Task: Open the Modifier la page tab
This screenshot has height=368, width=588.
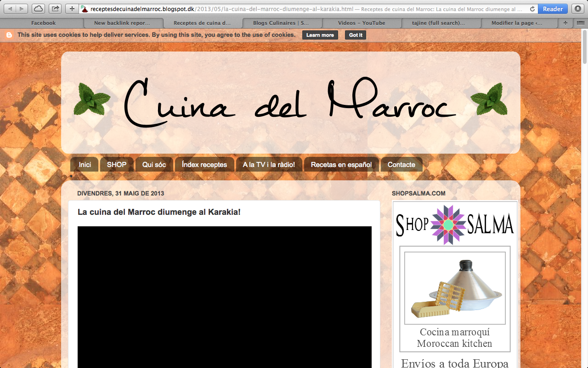Action: [x=520, y=23]
